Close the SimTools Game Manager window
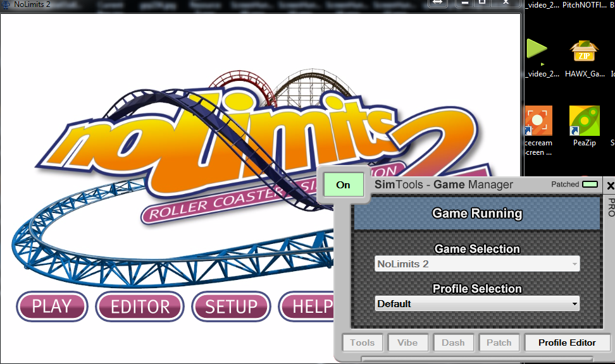 pos(611,185)
